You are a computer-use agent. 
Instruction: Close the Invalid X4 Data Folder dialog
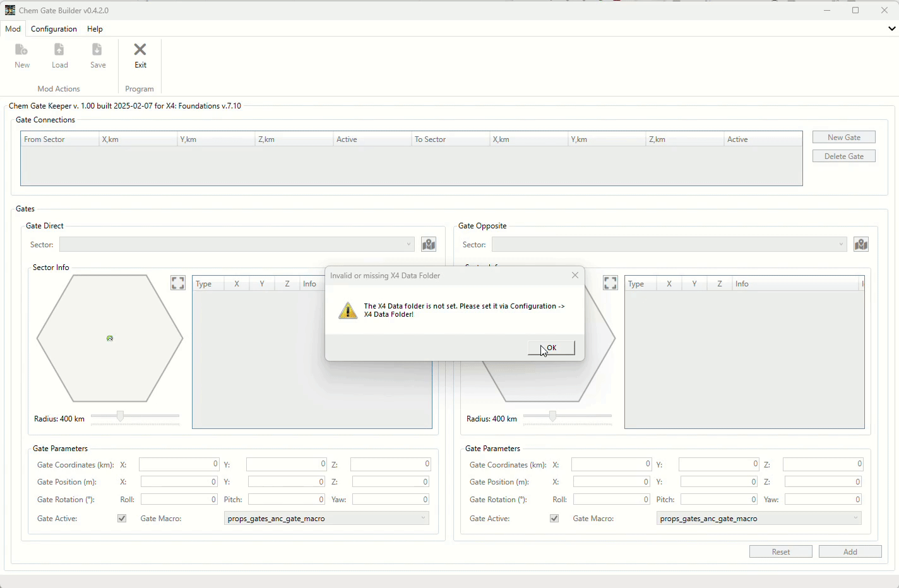click(x=575, y=275)
